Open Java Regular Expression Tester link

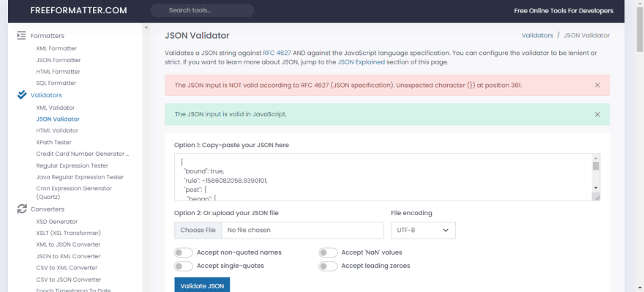tap(80, 177)
